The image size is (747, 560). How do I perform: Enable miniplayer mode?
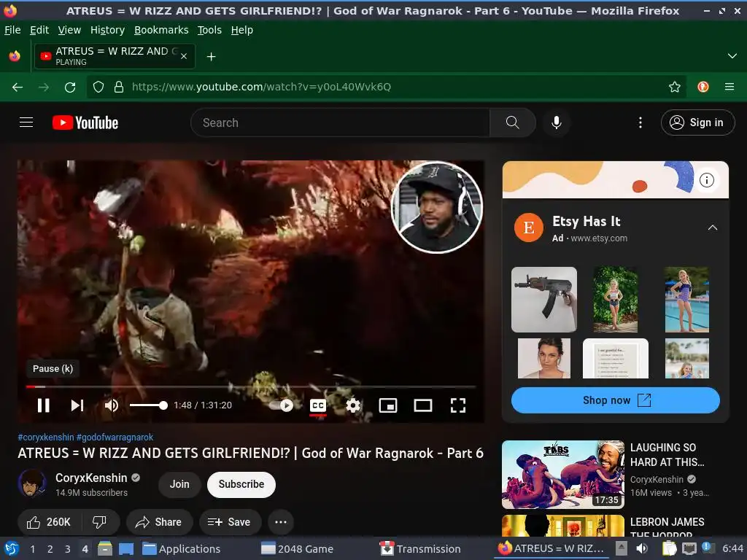(388, 405)
